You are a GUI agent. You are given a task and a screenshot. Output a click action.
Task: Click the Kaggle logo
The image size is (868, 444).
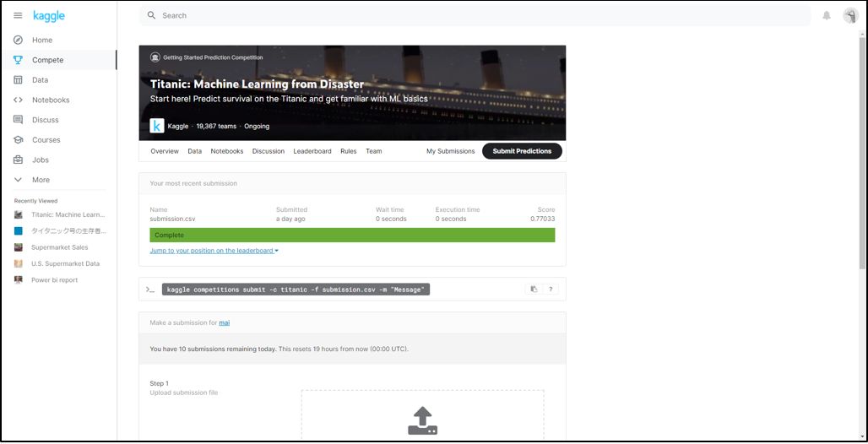[49, 16]
